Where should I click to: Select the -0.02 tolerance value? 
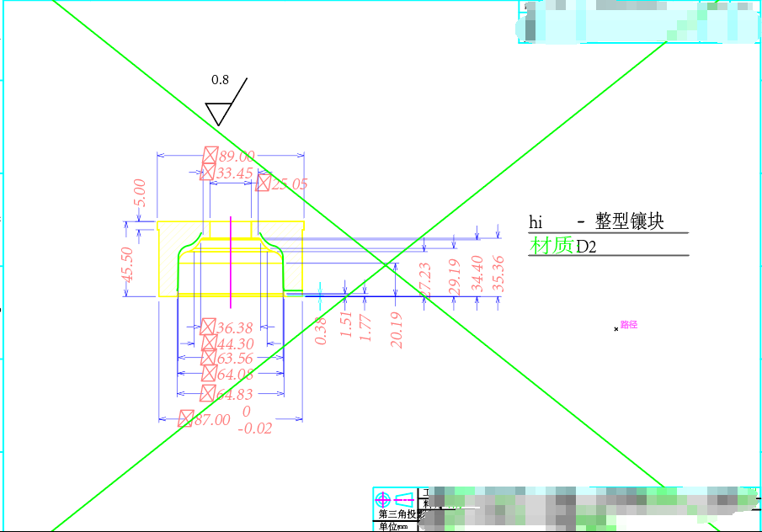255,428
